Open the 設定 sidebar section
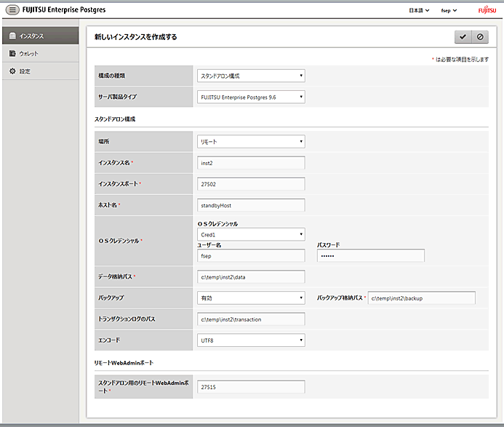 pos(41,71)
